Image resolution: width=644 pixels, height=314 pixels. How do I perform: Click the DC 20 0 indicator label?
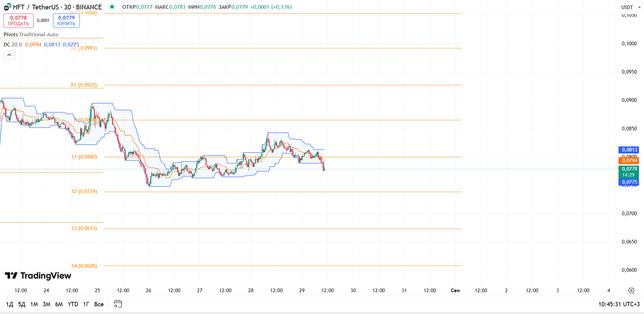(x=13, y=45)
